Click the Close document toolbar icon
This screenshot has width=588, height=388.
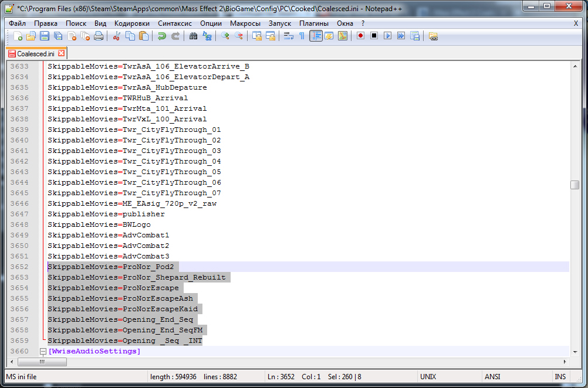click(72, 36)
